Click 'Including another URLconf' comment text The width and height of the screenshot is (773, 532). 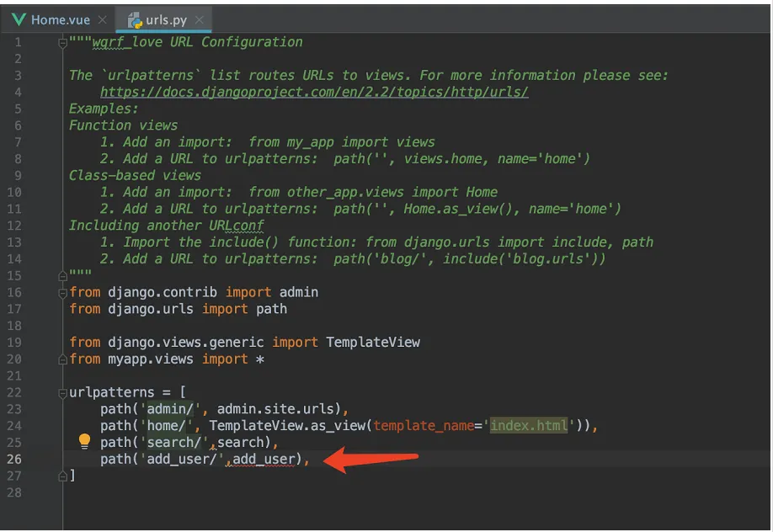166,226
